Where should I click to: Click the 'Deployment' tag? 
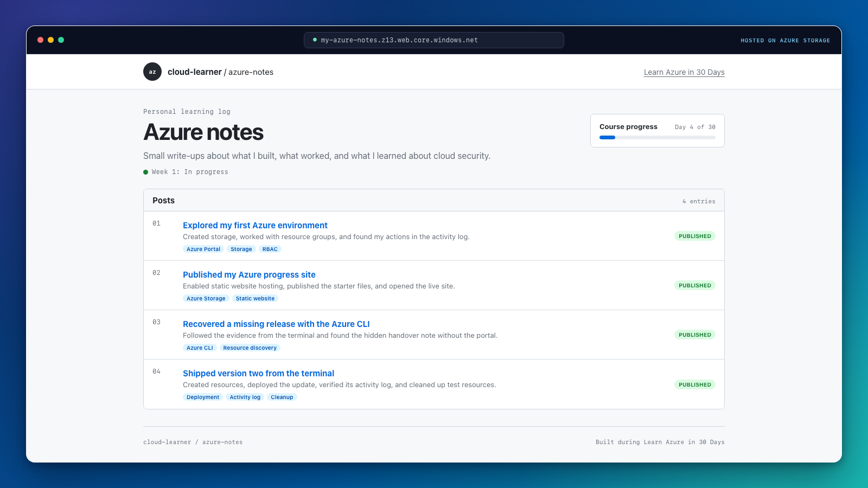(203, 397)
